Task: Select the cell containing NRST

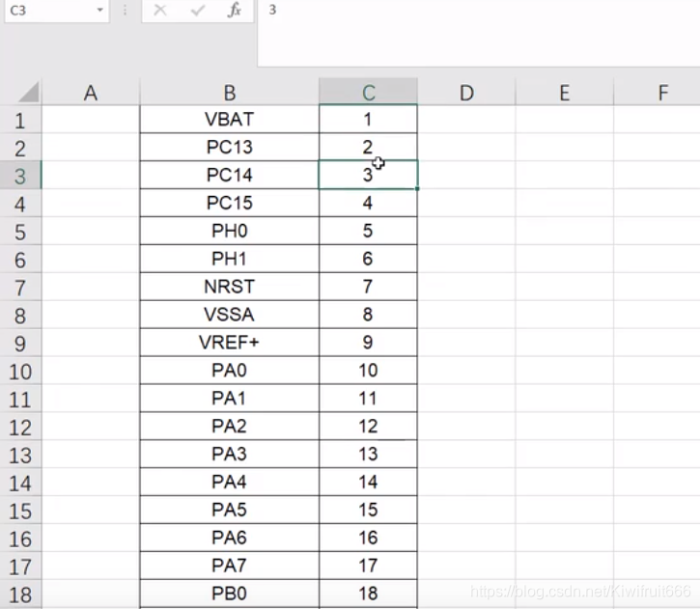Action: (x=230, y=287)
